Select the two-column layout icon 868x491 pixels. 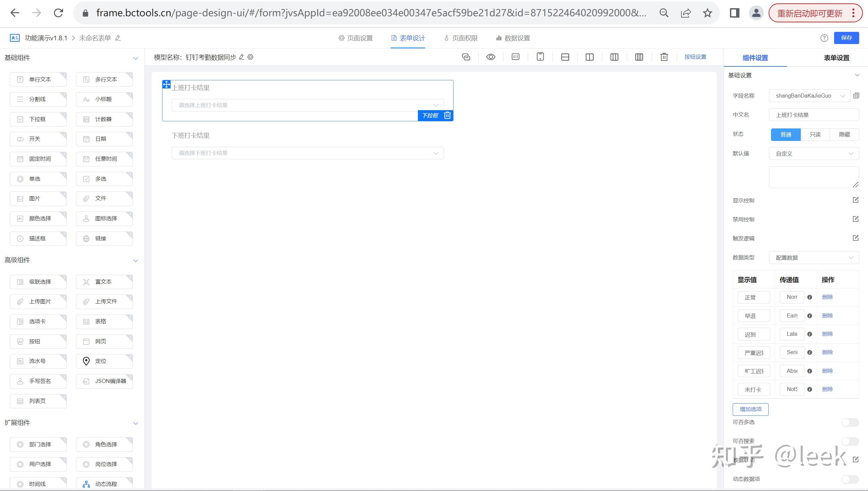coord(590,57)
